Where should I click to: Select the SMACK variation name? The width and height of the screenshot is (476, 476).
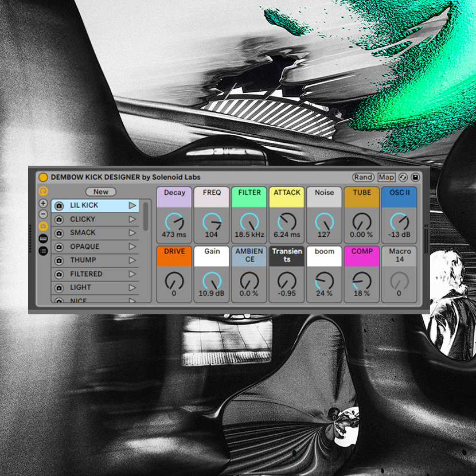(x=83, y=232)
